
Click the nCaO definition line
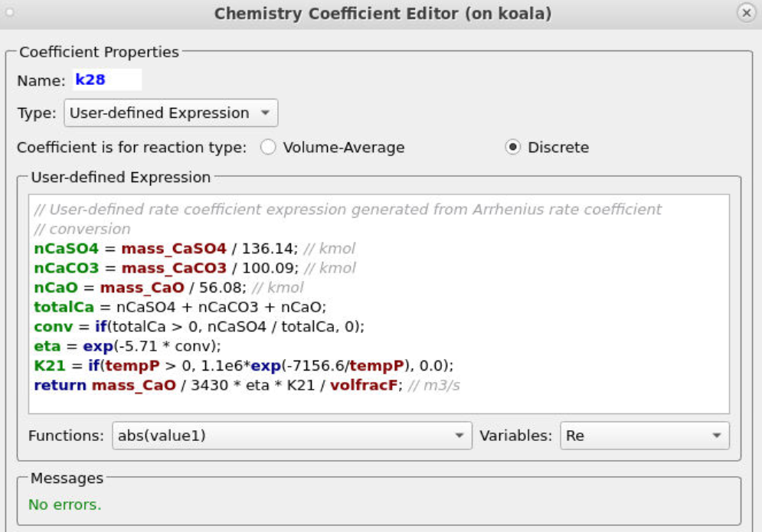[x=168, y=288]
